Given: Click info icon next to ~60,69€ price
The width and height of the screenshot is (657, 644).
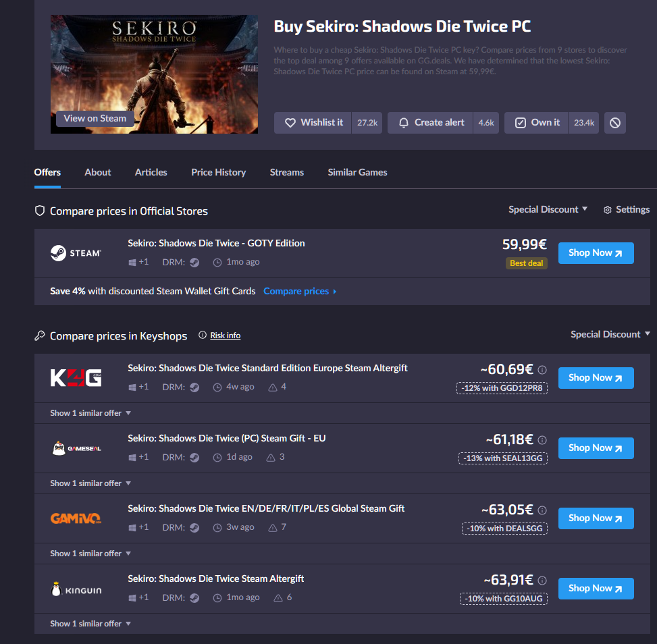Looking at the screenshot, I should 542,369.
